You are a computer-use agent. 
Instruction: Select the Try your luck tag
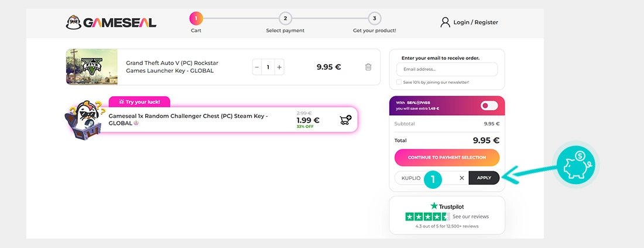click(x=139, y=101)
